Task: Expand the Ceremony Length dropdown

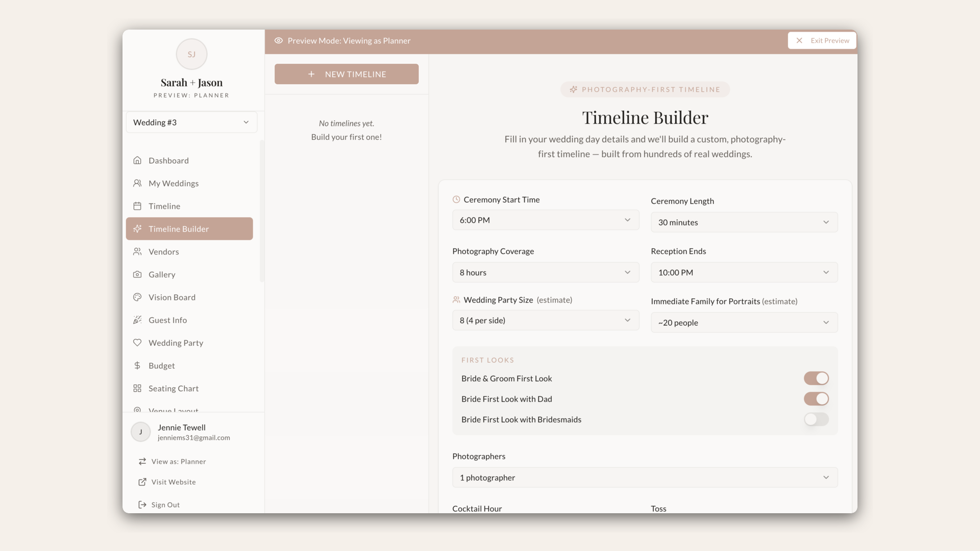Action: click(744, 222)
